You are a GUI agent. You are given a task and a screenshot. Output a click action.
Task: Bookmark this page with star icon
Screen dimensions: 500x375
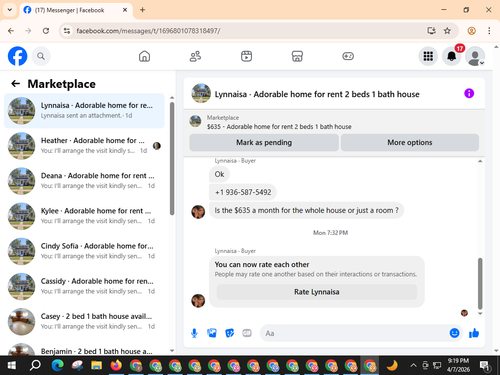tap(447, 31)
